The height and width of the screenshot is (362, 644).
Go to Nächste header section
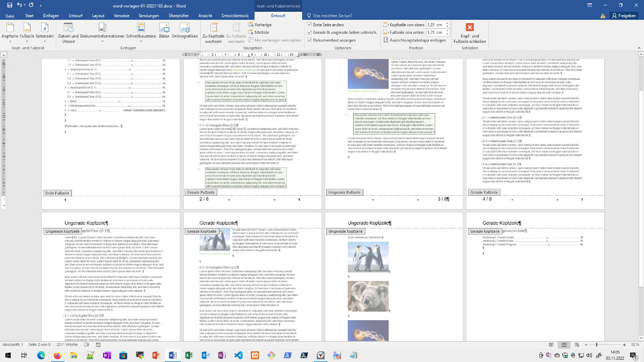coord(259,32)
